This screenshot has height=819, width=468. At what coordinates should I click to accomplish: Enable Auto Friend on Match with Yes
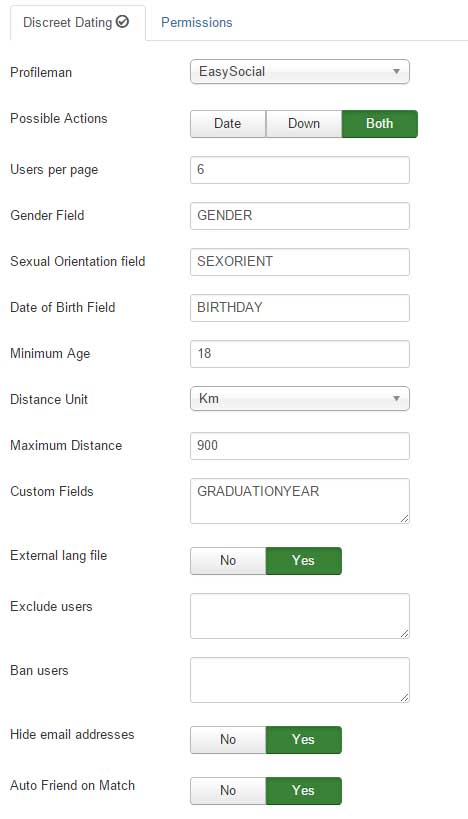[303, 791]
